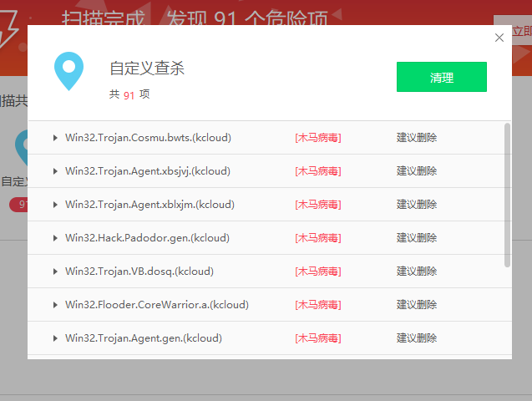Expand the Win32.Trojan.Agent.xblxjm arrow

[x=55, y=205]
